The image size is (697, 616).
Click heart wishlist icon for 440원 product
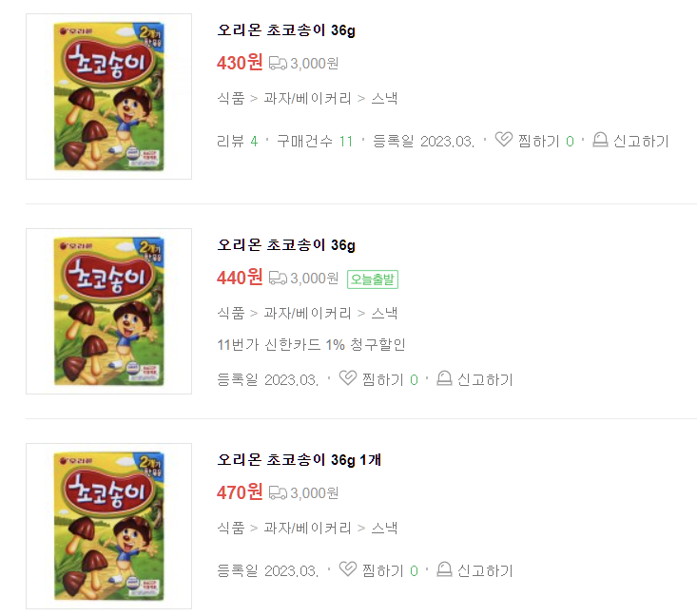click(x=348, y=378)
